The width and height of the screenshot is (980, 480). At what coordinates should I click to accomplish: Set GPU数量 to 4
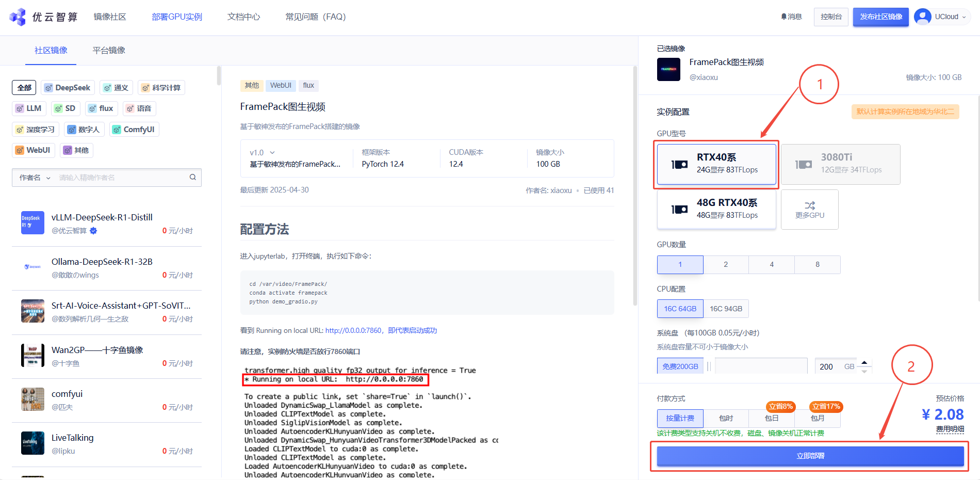click(772, 265)
